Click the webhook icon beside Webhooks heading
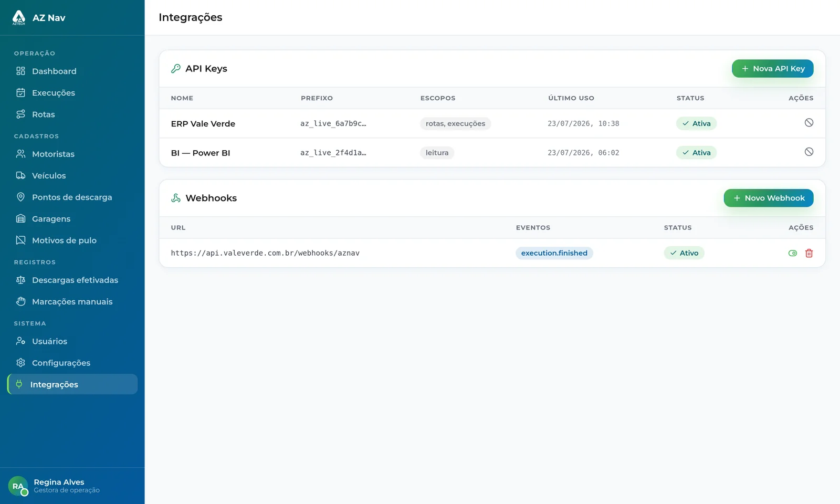Viewport: 840px width, 504px height. click(x=176, y=198)
